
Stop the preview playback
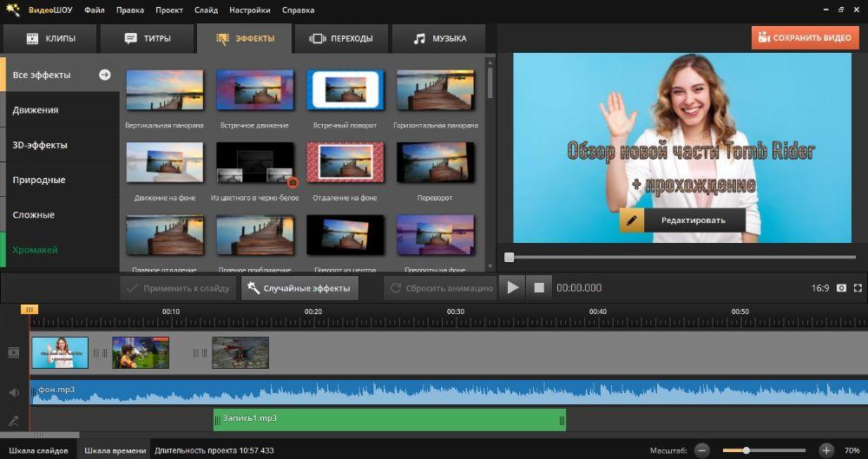coord(539,288)
